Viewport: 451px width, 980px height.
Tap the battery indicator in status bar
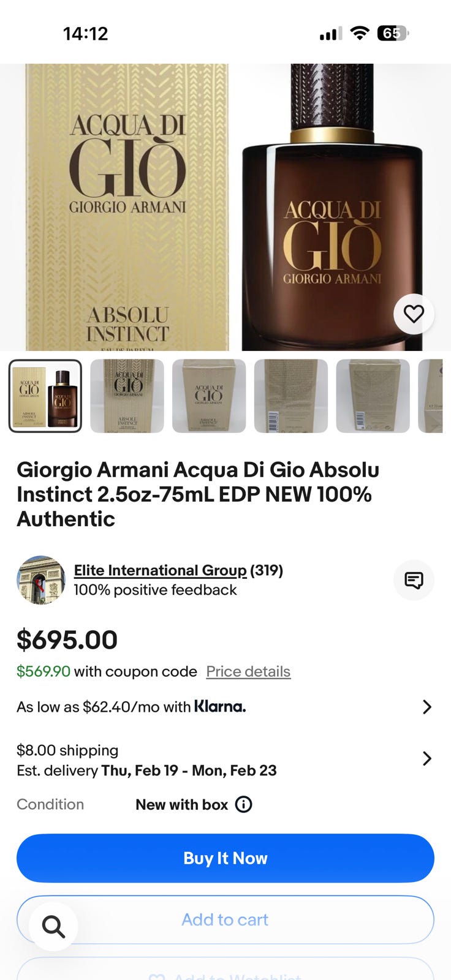pos(393,33)
